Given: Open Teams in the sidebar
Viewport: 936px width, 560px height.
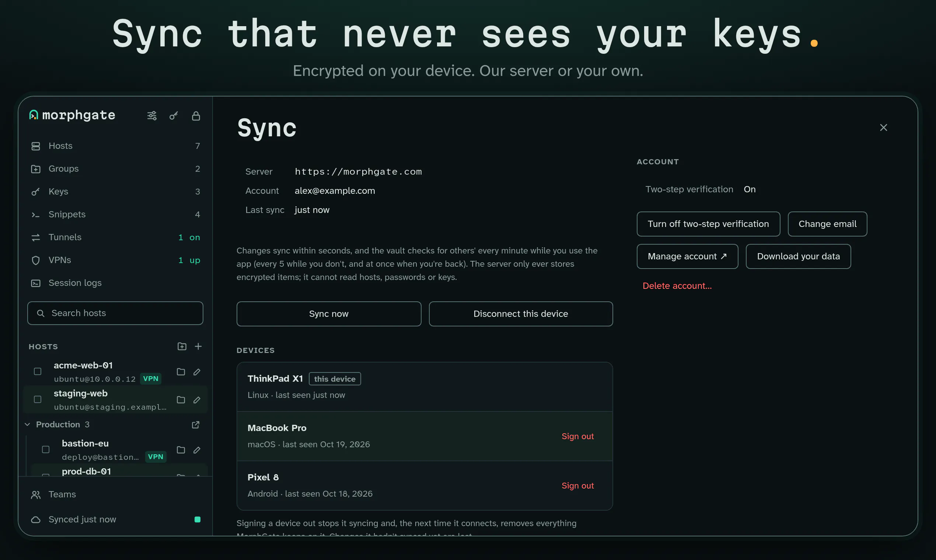Looking at the screenshot, I should pyautogui.click(x=115, y=494).
